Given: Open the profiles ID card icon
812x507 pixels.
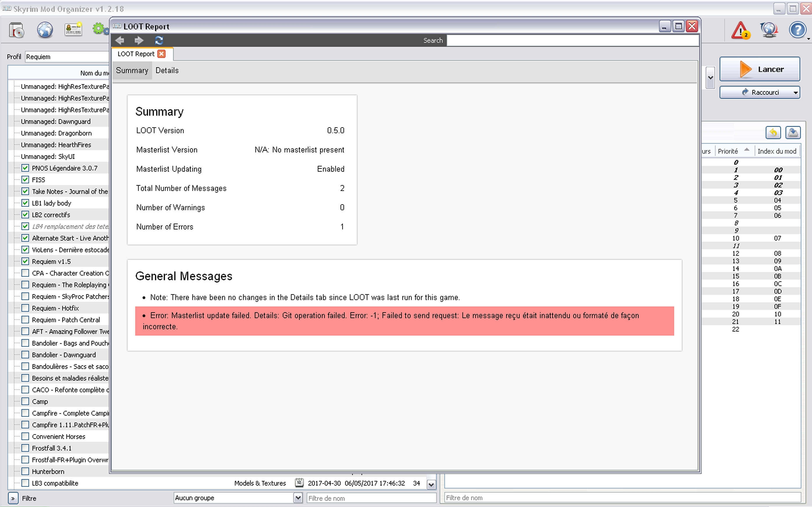Looking at the screenshot, I should pyautogui.click(x=73, y=30).
